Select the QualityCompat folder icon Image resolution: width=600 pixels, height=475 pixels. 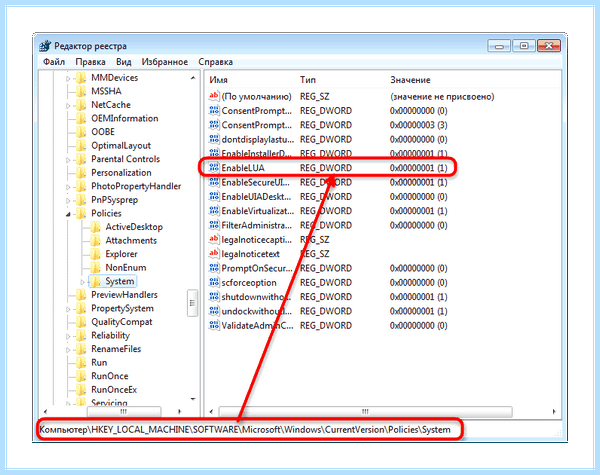81,322
